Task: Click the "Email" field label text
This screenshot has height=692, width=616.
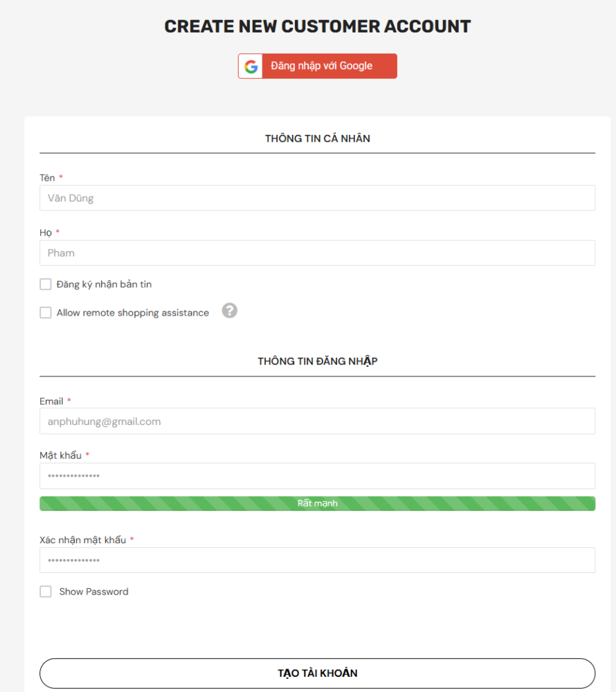Action: [51, 401]
